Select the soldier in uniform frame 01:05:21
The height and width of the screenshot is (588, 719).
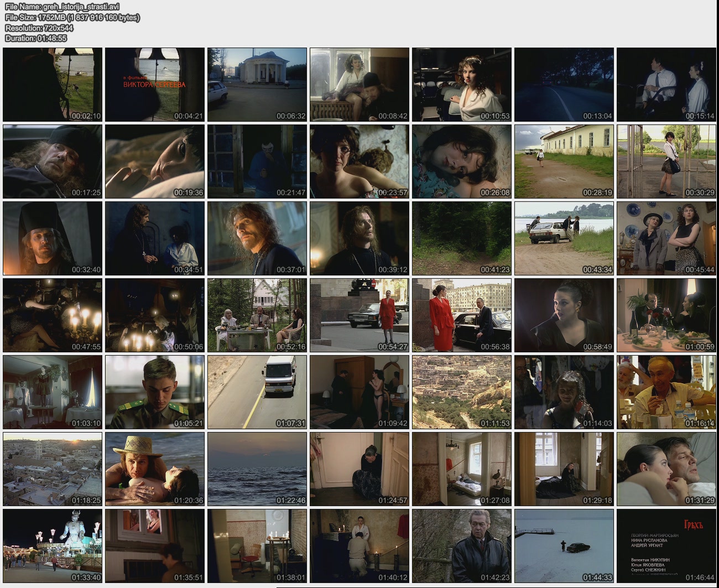point(155,392)
